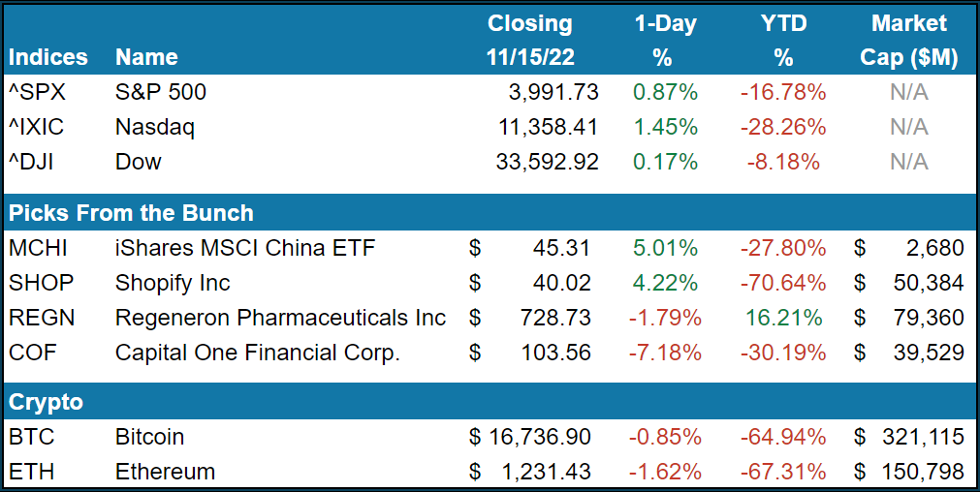Select the BTC ticker symbol
The width and height of the screenshot is (980, 492).
29,437
